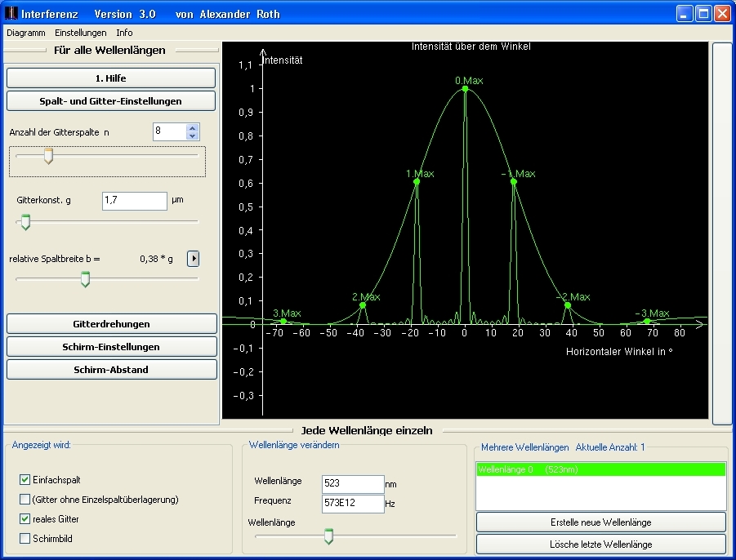Enable Gitter ohne Einzelspaltüberlagerung checkbox
This screenshot has height=560, width=736.
[x=25, y=500]
